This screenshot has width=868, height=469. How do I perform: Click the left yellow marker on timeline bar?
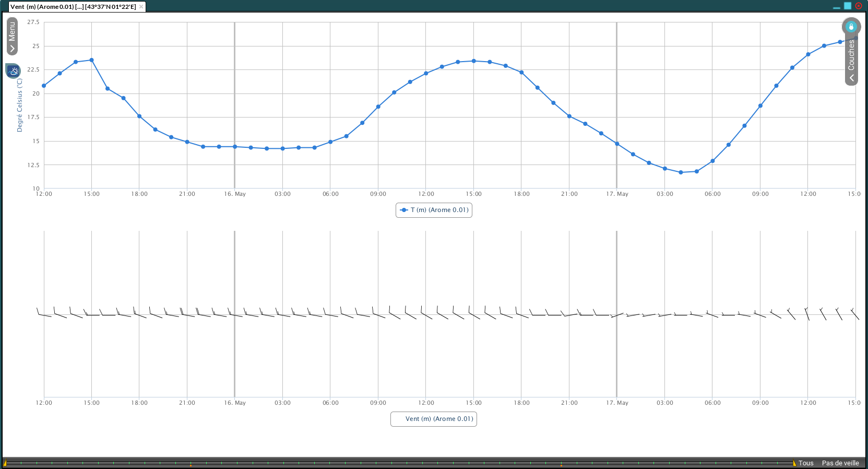[x=5, y=463]
